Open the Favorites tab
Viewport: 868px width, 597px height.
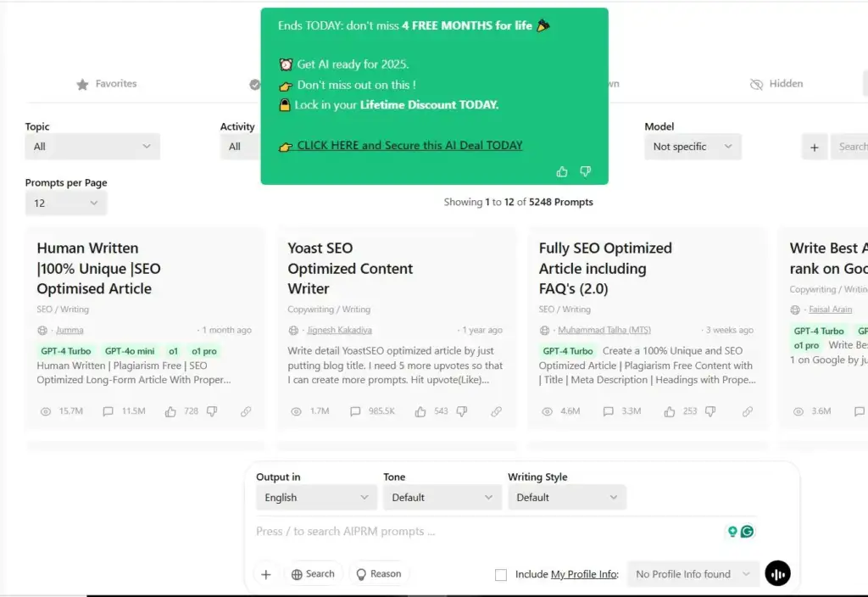pyautogui.click(x=106, y=84)
